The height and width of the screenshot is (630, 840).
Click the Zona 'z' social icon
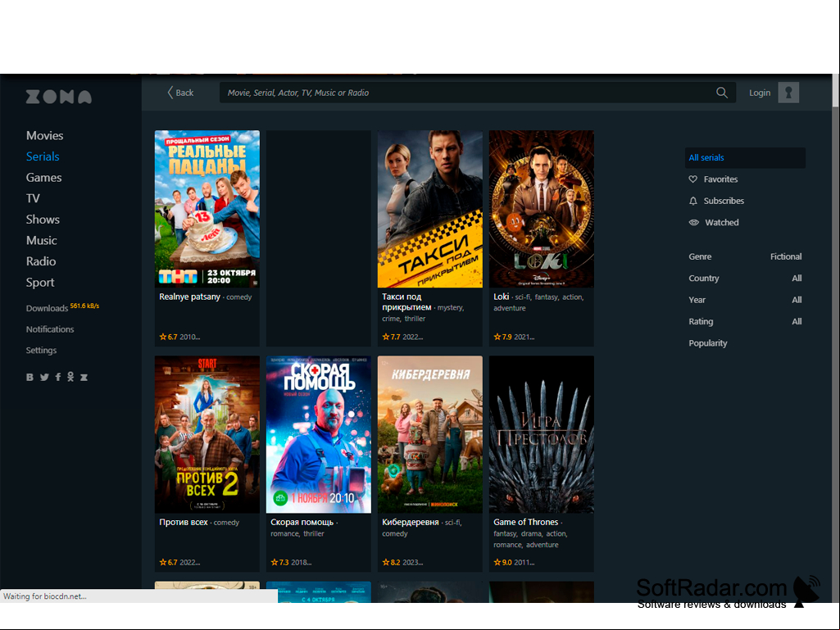tap(84, 377)
